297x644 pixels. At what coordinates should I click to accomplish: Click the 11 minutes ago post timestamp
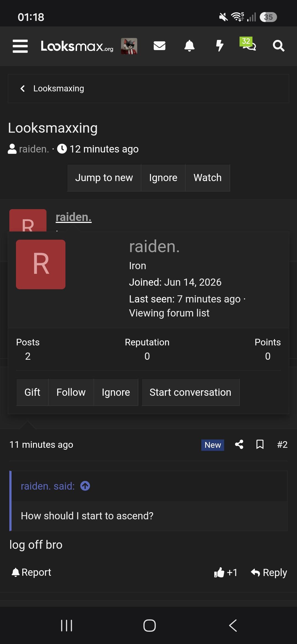coord(41,444)
